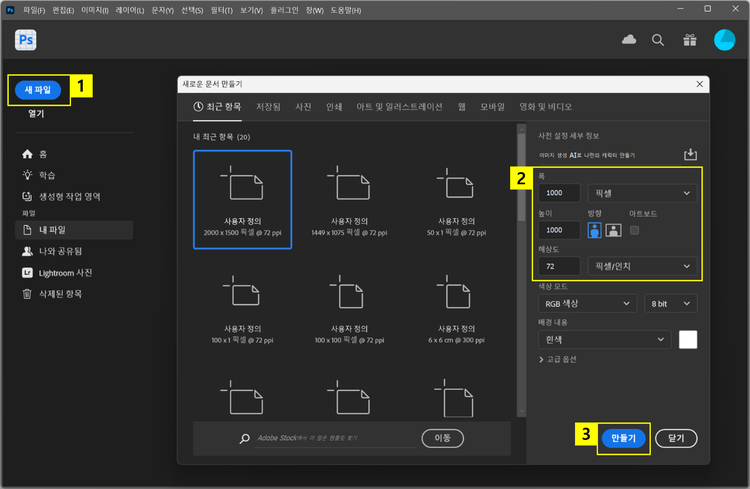Open the 픽셀/인치 resolution unit dropdown
This screenshot has width=750, height=489.
[642, 266]
